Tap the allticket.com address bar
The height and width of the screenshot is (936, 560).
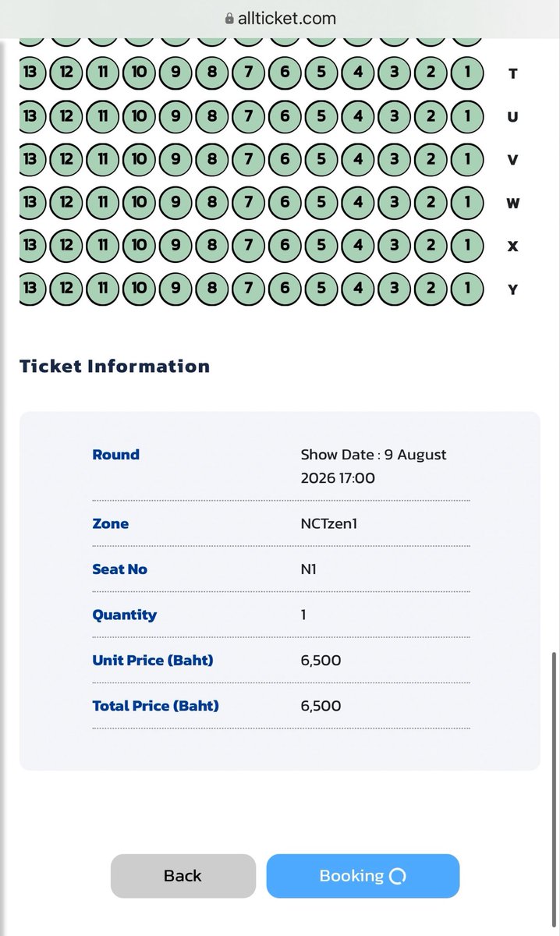(280, 18)
